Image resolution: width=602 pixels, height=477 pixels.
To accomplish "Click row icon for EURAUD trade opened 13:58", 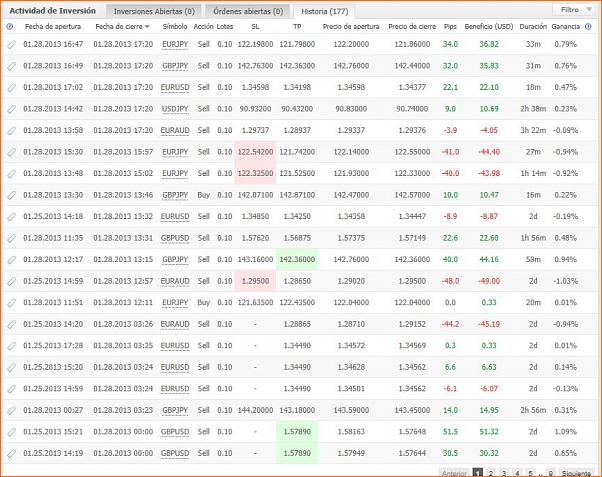I will [x=12, y=131].
